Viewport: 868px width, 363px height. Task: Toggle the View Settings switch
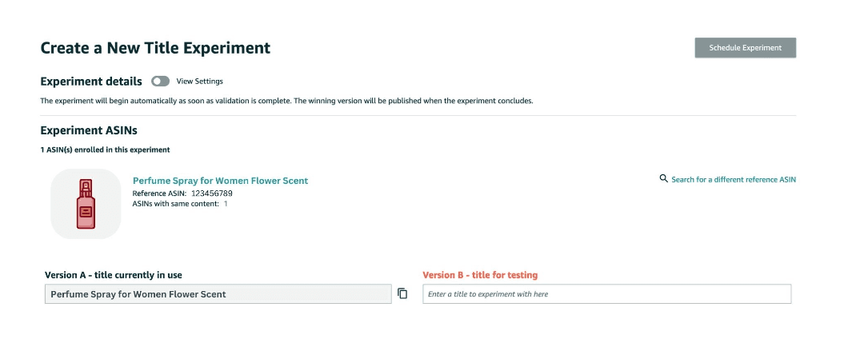pos(160,82)
